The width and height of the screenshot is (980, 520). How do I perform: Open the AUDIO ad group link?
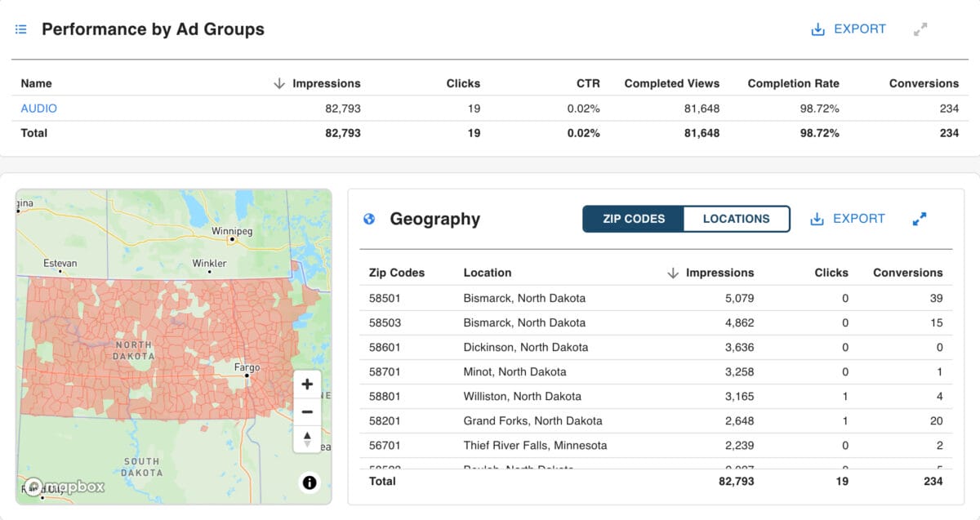tap(39, 109)
